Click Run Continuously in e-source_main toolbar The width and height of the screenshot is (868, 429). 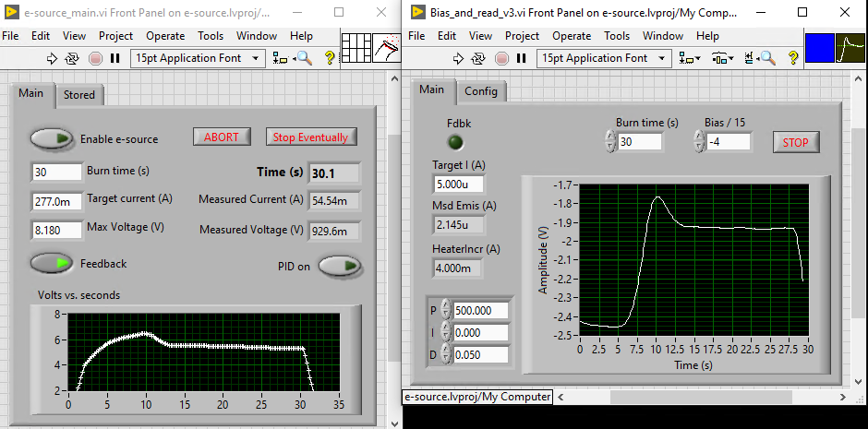pos(73,57)
